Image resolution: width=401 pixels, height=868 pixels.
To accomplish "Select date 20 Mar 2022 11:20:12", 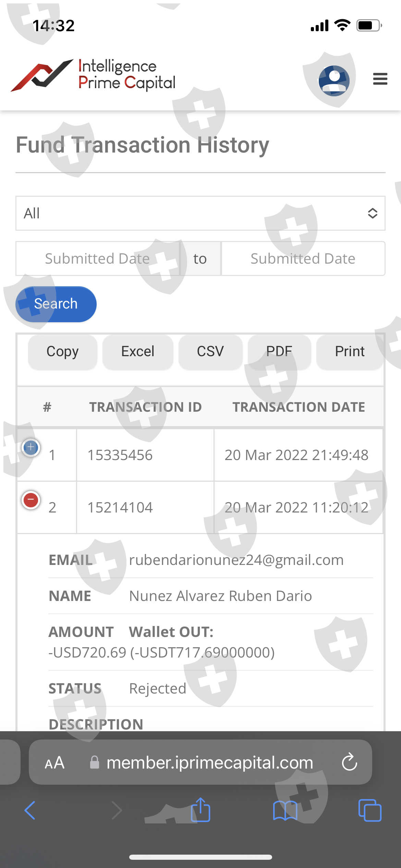I will [x=296, y=507].
